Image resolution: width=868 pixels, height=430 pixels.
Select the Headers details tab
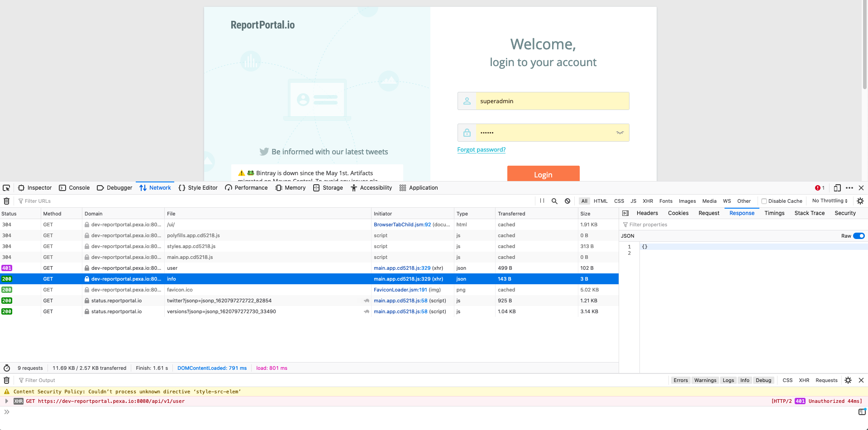(647, 213)
